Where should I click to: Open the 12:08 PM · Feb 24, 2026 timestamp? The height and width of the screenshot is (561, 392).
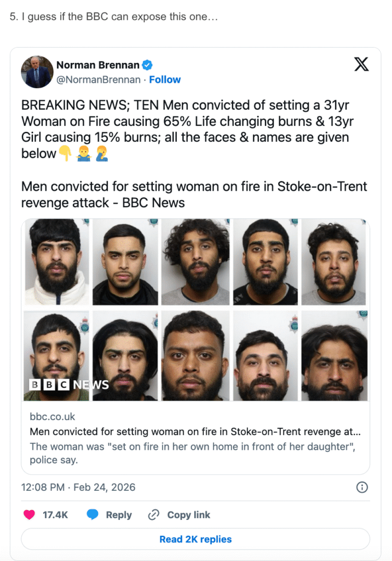point(78,487)
